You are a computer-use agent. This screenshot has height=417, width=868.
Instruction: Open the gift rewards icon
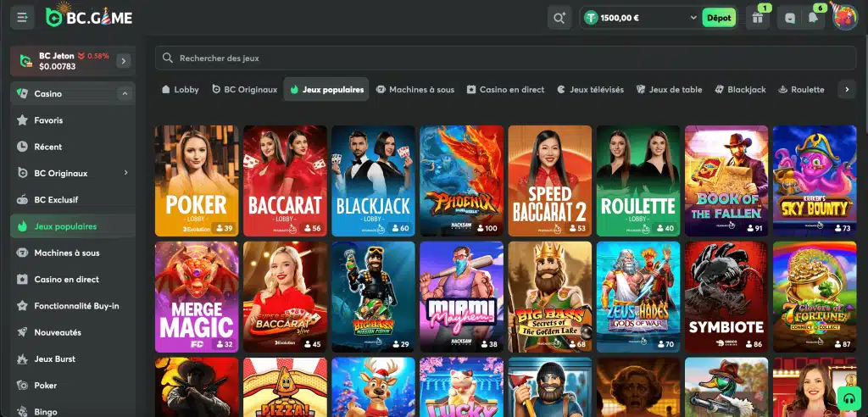pyautogui.click(x=758, y=18)
